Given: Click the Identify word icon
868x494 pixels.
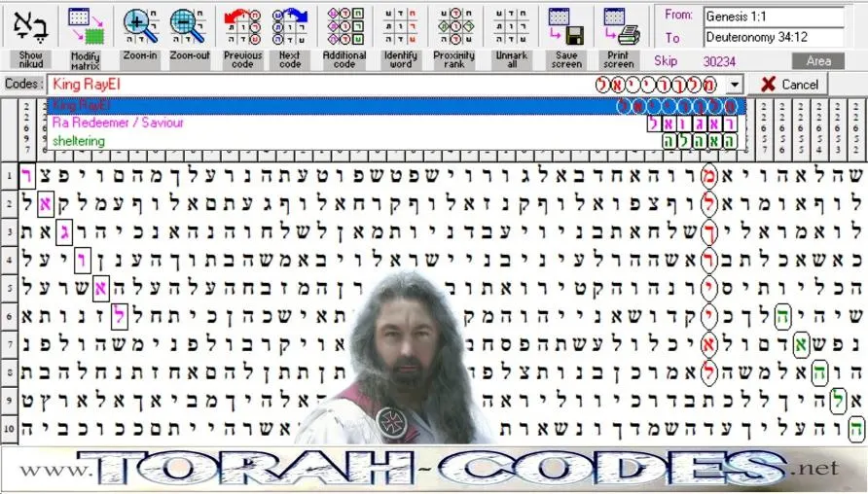Looking at the screenshot, I should (x=400, y=26).
